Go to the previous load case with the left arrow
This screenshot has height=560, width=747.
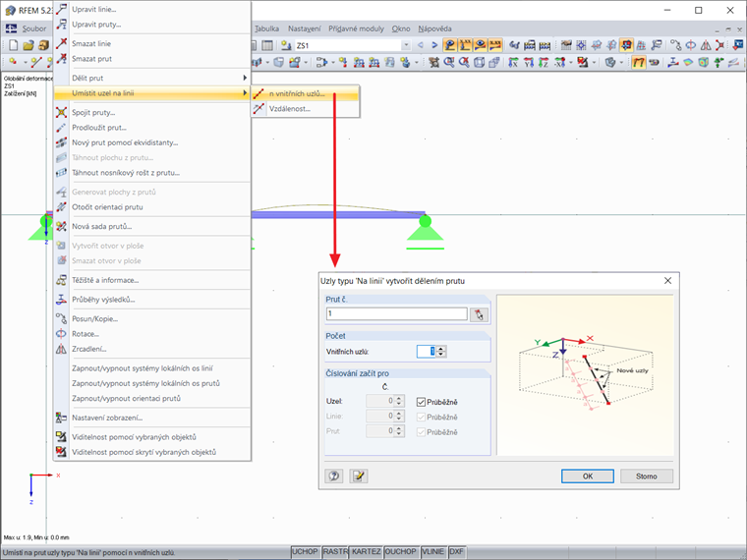click(421, 45)
